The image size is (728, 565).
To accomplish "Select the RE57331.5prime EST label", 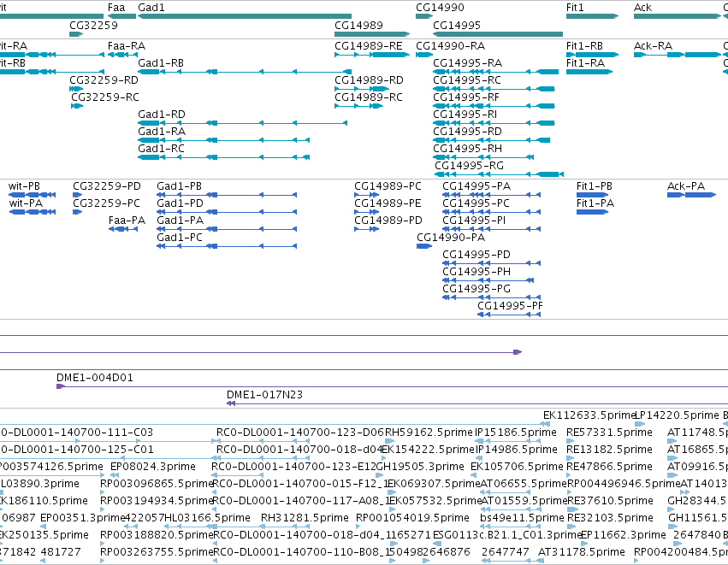I will pos(609,433).
